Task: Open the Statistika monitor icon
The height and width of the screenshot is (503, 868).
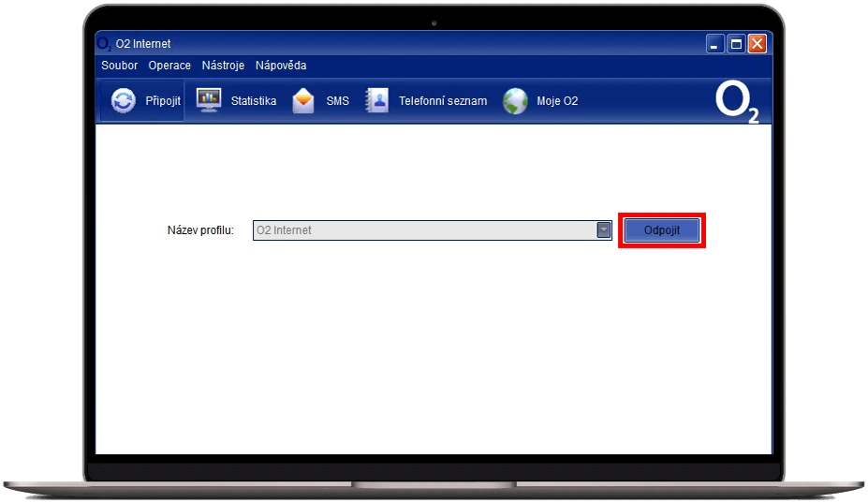Action: click(209, 101)
